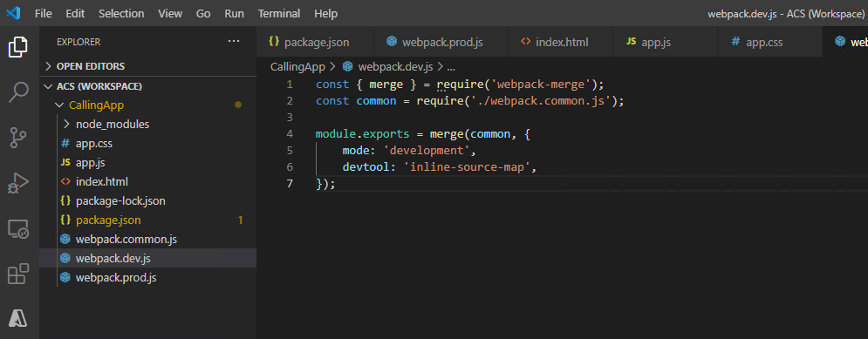Viewport: 868px width, 339px height.
Task: Open the Explorer view in activity bar
Action: click(x=18, y=48)
